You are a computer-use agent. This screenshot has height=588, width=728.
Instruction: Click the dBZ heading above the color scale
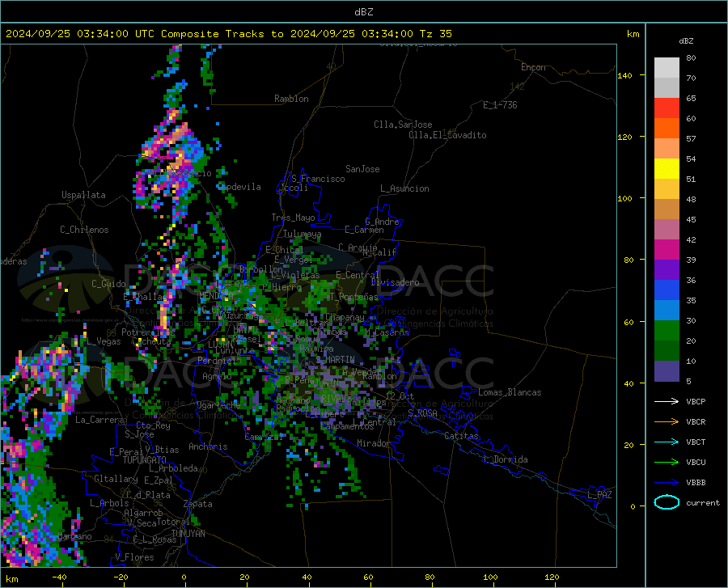686,40
